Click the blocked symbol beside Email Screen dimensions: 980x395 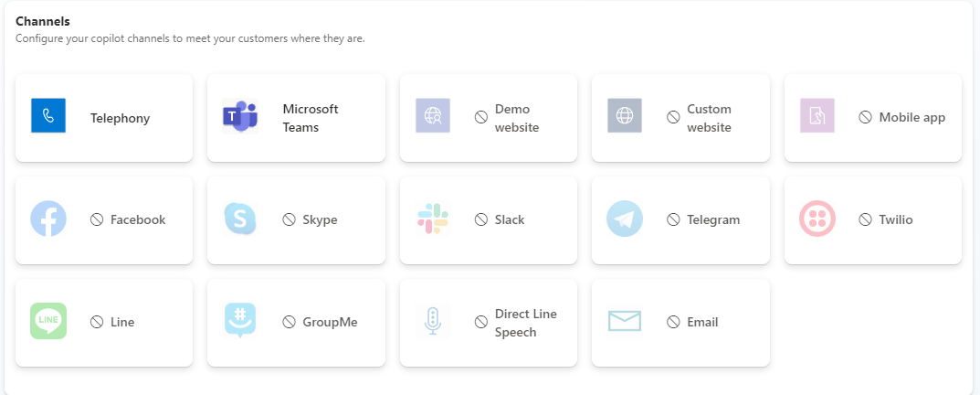pos(673,323)
